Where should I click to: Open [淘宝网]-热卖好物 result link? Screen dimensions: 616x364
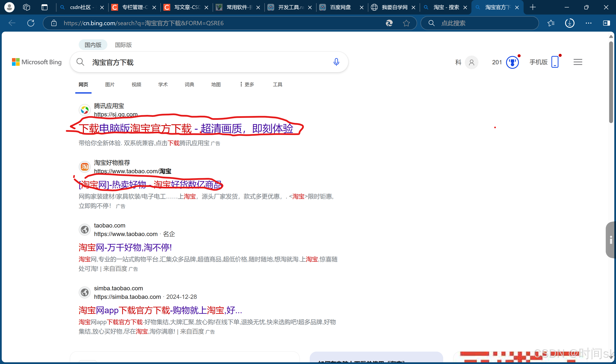[x=150, y=184]
